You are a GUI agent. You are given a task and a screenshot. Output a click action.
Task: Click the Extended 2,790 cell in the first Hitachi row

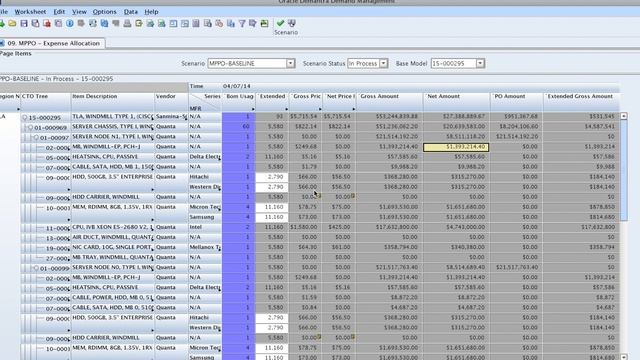[x=272, y=177]
